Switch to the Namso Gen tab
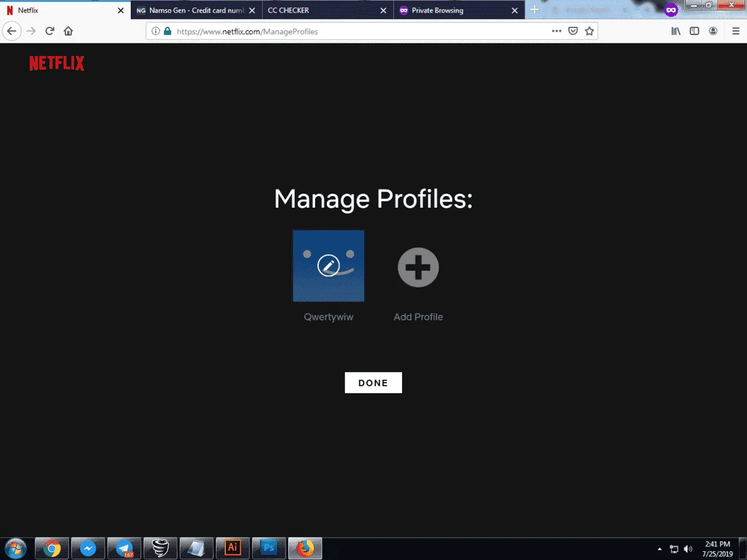This screenshot has width=747, height=560. [196, 11]
